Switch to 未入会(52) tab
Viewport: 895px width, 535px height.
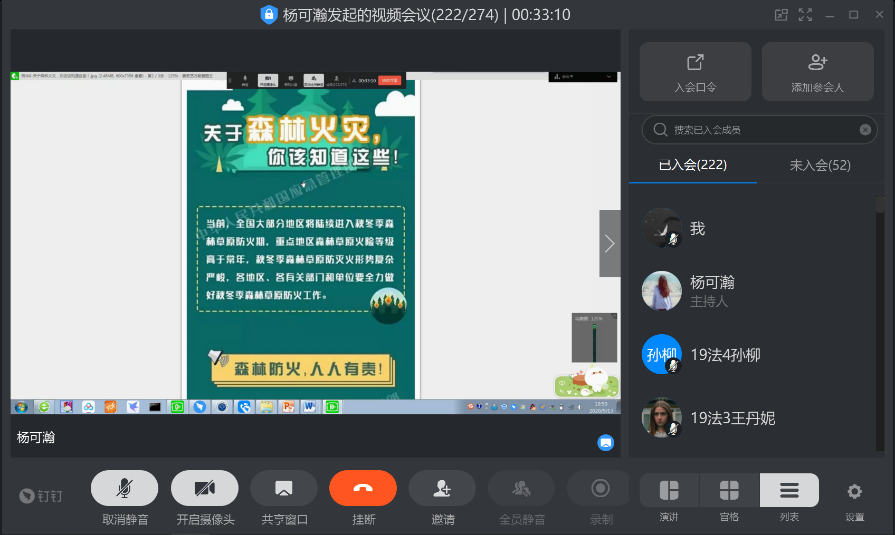820,165
